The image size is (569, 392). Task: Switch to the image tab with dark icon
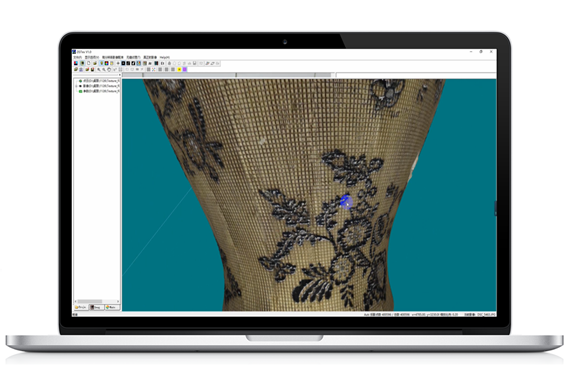[x=97, y=307]
